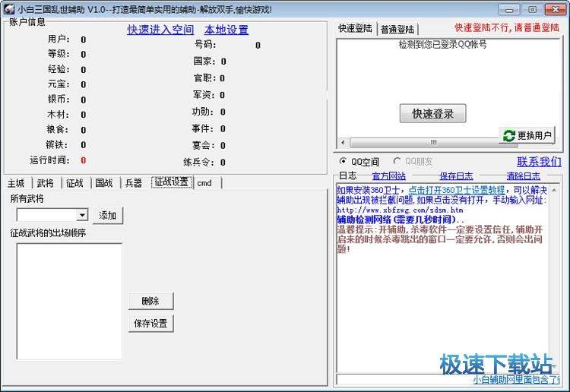
Task: Open the 本地设置 link
Action: point(226,30)
